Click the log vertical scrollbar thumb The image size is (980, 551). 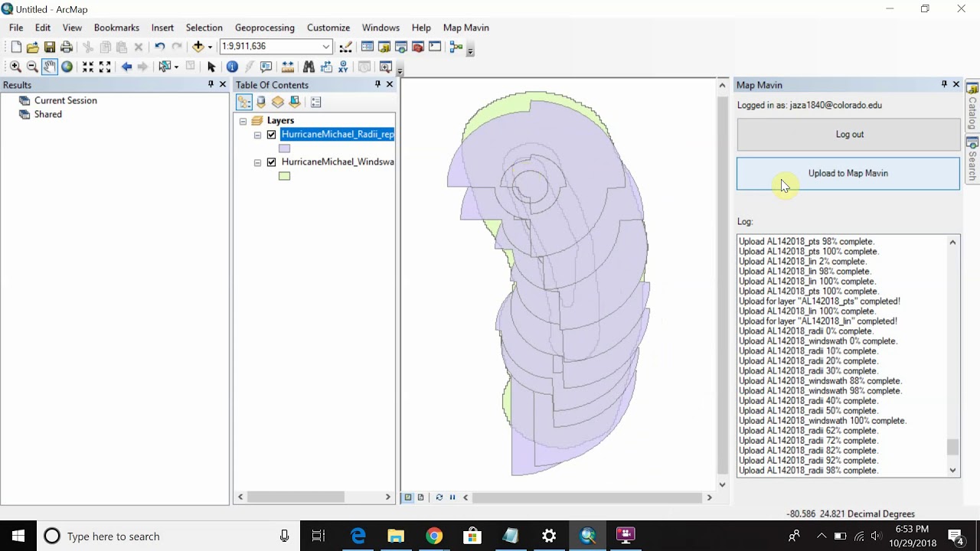pos(952,447)
